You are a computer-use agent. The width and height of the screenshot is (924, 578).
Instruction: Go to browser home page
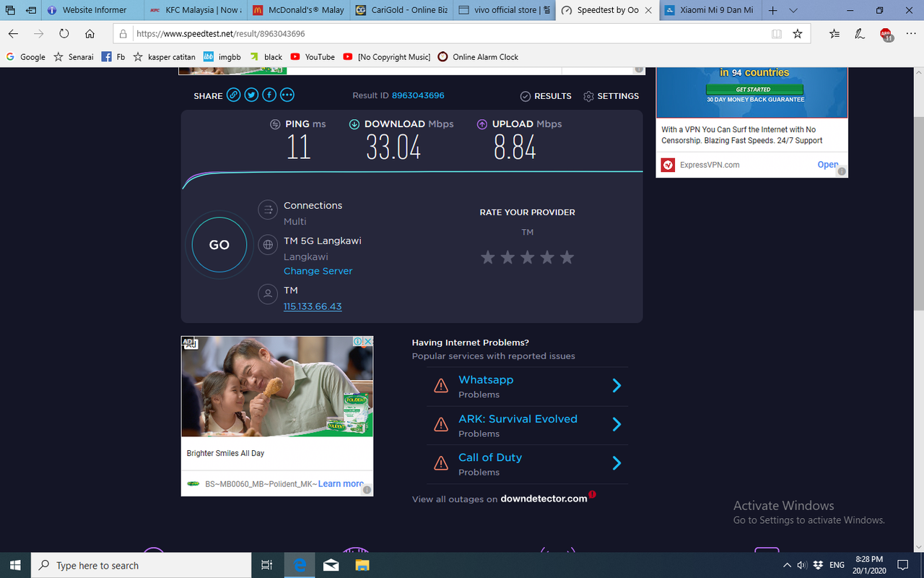[x=90, y=33]
